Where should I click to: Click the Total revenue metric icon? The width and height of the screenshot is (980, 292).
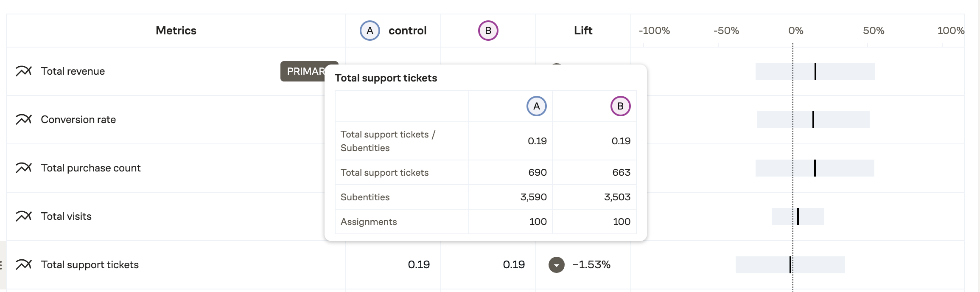(24, 71)
